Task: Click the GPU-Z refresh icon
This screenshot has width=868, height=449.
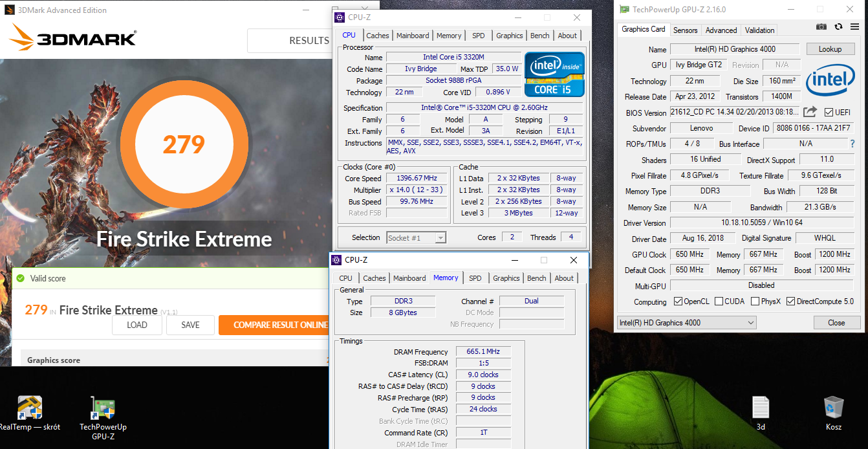Action: (838, 27)
